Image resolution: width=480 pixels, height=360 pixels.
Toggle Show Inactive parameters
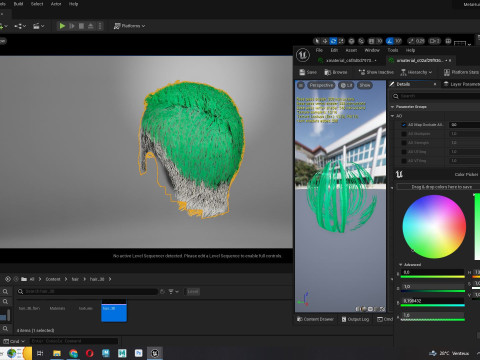click(x=376, y=72)
